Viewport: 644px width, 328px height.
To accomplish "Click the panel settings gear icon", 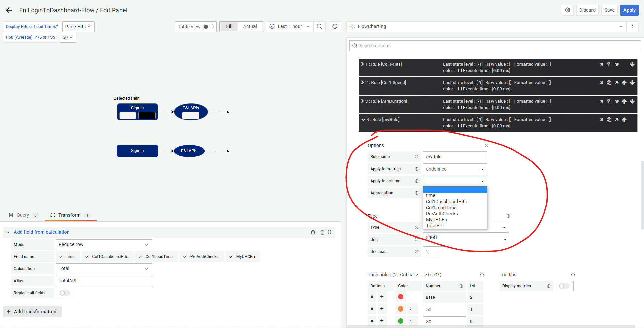I will pyautogui.click(x=568, y=10).
